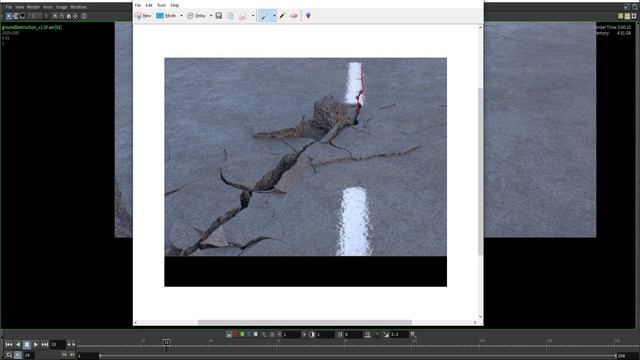Click the gamma curve icon
Screen dimensions: 640x360
386,334
